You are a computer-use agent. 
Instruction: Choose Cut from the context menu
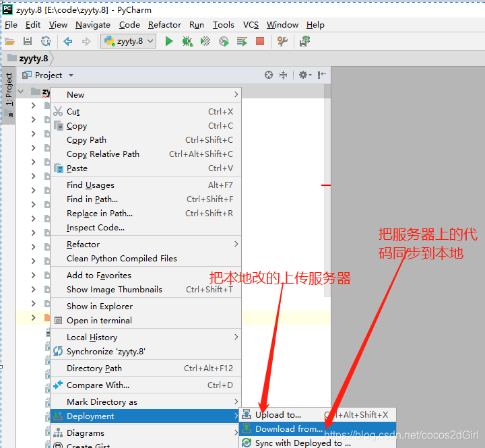[145, 111]
